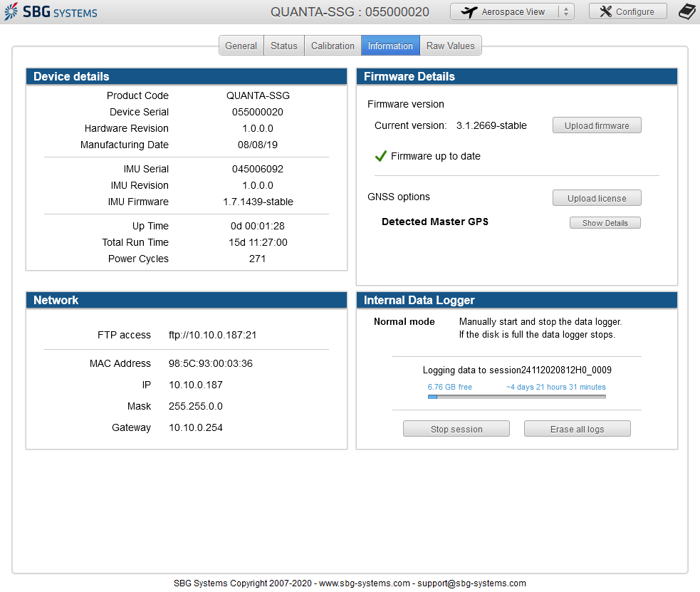Click the disk usage progress bar
Image resolution: width=700 pixels, height=592 pixels.
tap(516, 397)
